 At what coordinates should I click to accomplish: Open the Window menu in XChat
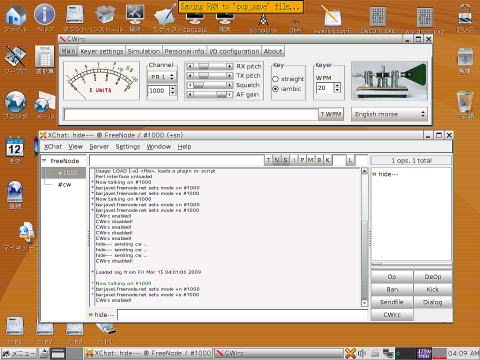(x=159, y=147)
